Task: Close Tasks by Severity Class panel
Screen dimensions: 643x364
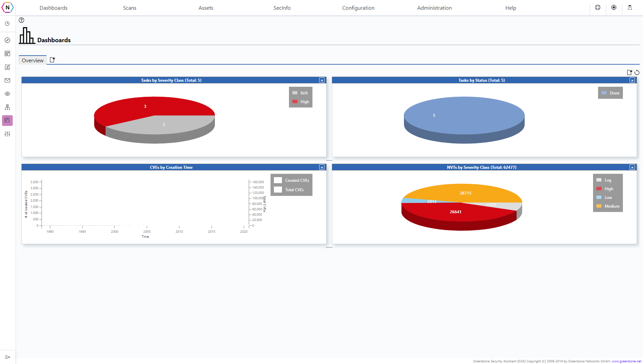Action: click(x=322, y=80)
